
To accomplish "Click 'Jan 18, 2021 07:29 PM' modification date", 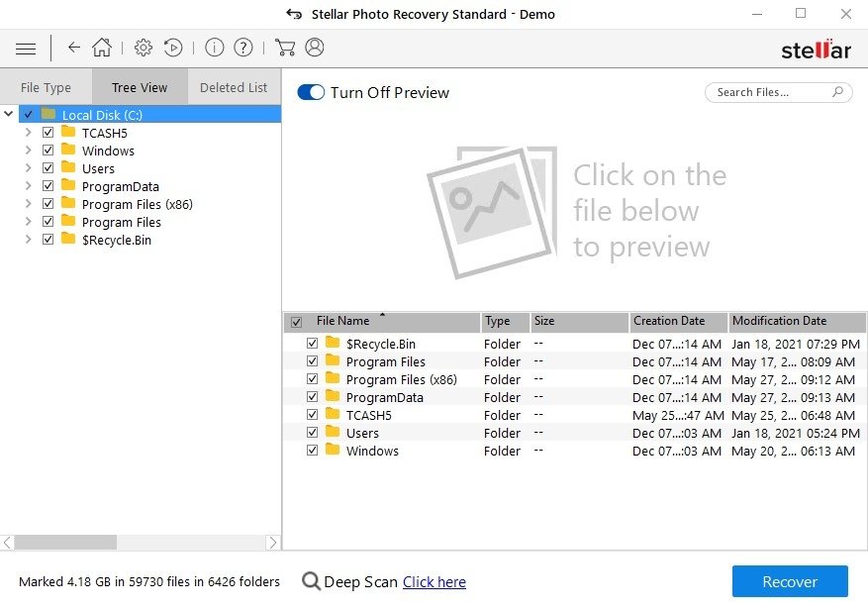I will pyautogui.click(x=796, y=344).
